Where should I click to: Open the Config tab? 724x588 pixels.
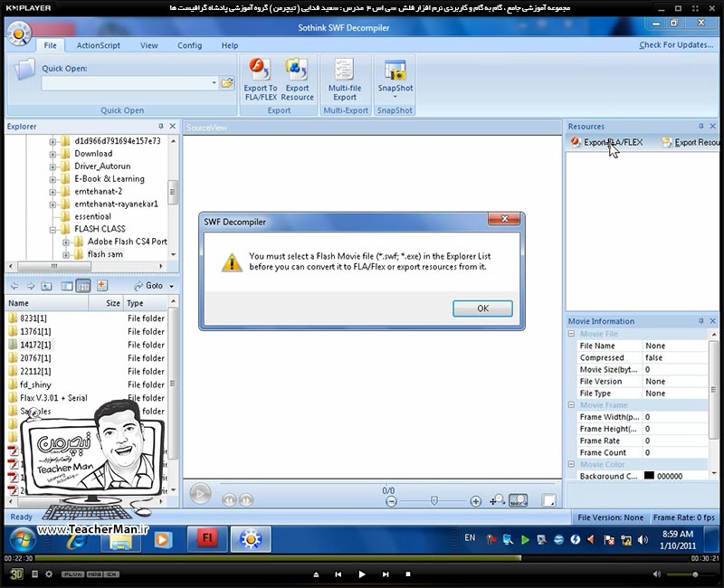point(189,45)
